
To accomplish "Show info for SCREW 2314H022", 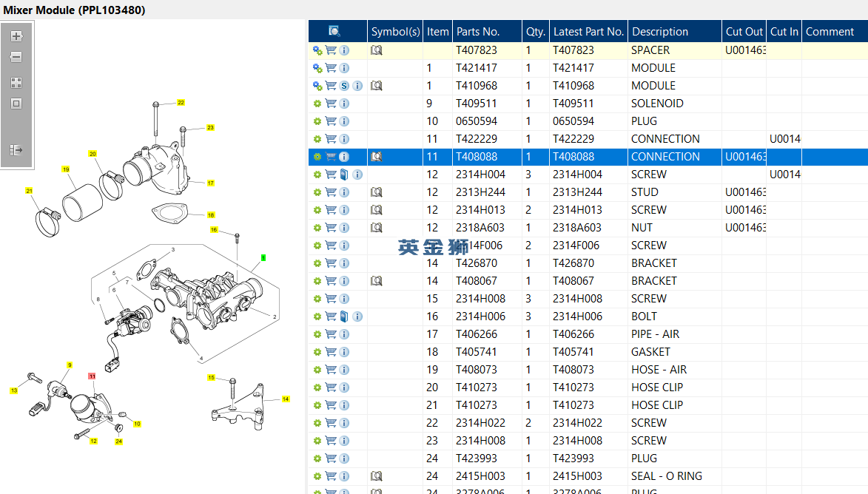I will [344, 423].
